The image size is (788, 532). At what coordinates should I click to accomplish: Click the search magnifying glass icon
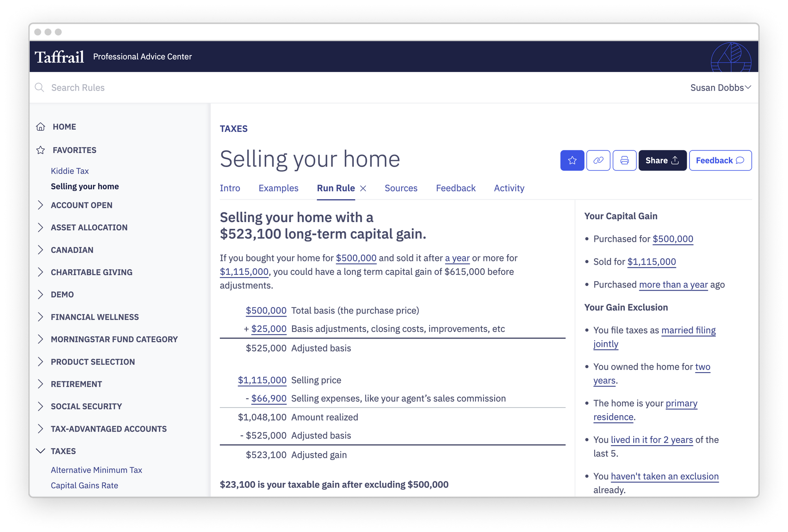(39, 87)
